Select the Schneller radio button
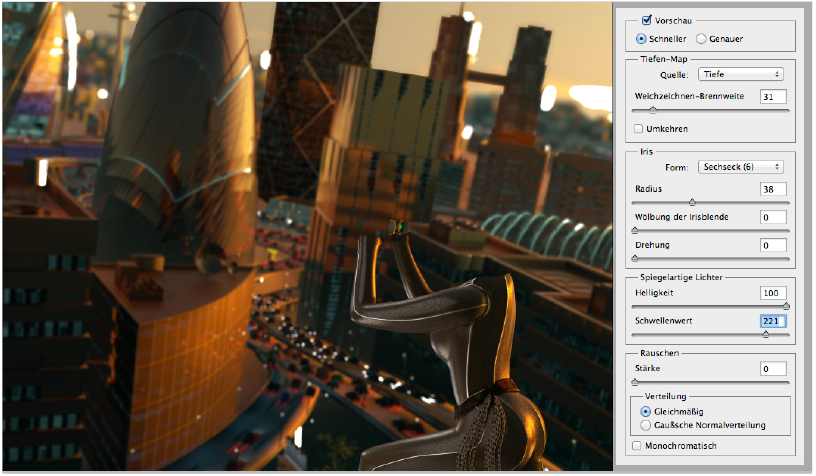 641,39
